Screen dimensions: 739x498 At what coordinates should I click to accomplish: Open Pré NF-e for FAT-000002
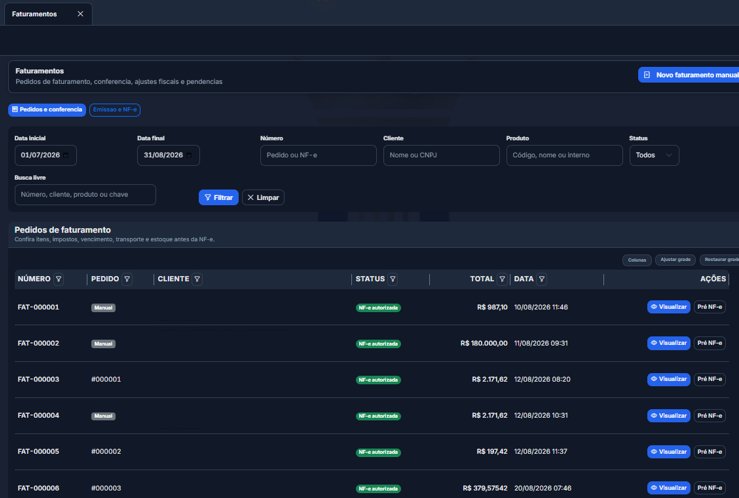[709, 343]
